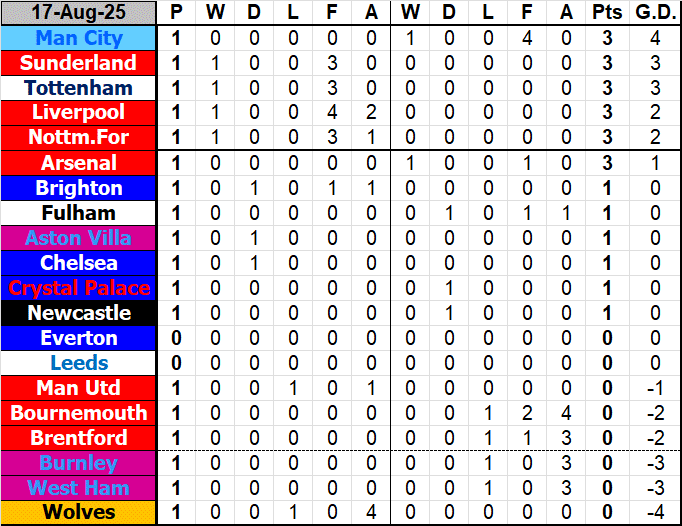Click the Newcastle team cell
Viewport: 682px width, 526px height.
coord(79,313)
